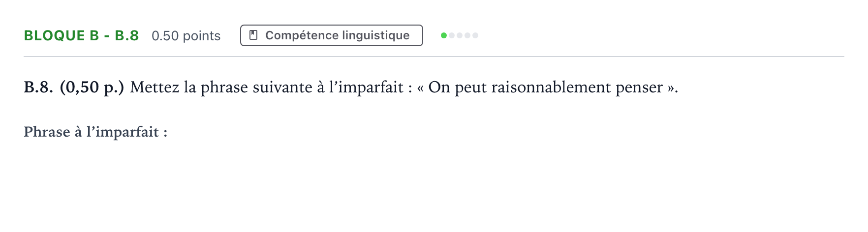Click the word suivante in the instruction
Image resolution: width=868 pixels, height=232 pixels.
(282, 87)
